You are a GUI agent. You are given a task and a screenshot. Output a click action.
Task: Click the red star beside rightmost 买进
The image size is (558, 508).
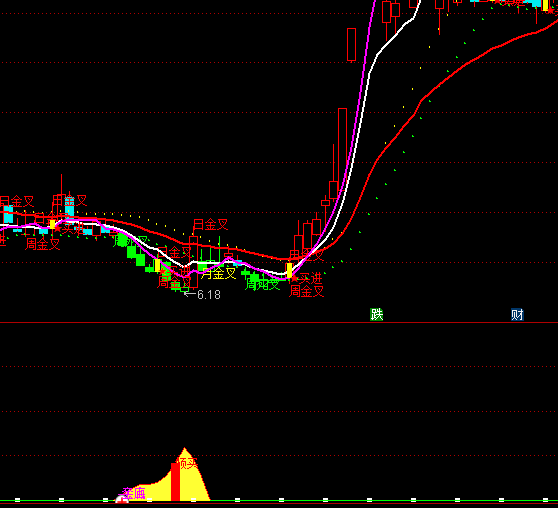click(x=295, y=278)
